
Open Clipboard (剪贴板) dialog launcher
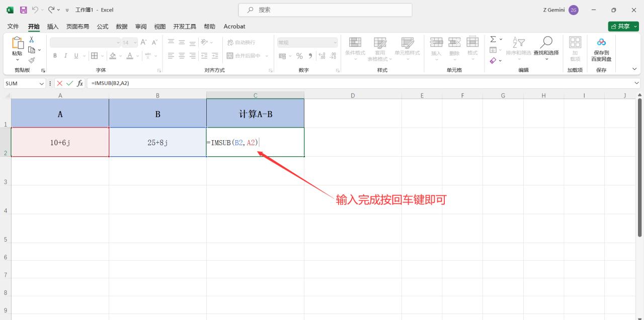click(43, 71)
